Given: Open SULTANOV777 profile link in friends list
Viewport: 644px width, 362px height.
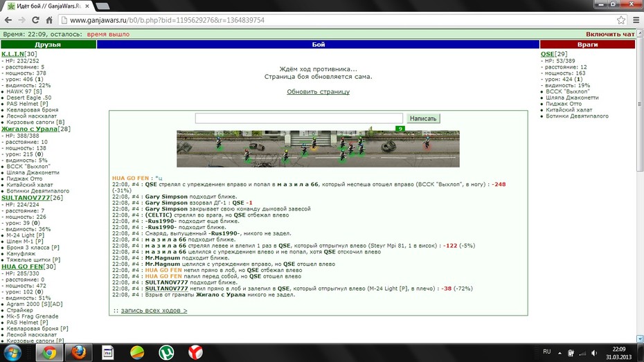Looking at the screenshot, I should pos(26,197).
